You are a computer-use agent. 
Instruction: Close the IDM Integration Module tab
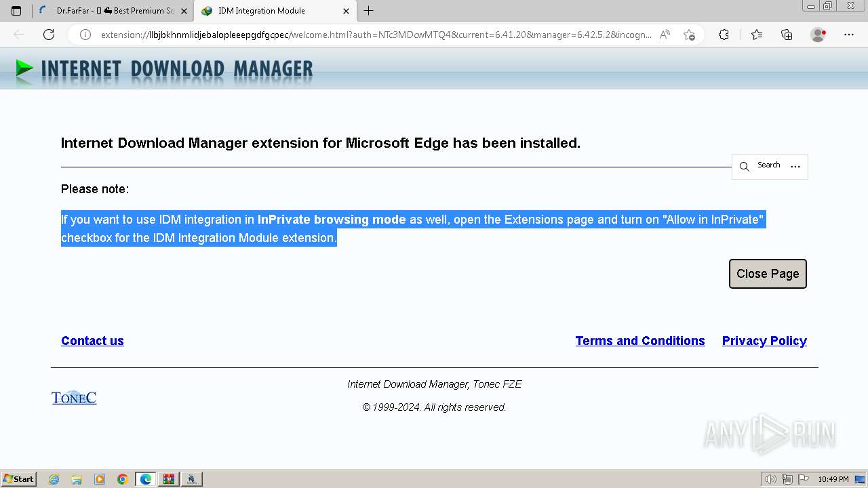coord(346,11)
